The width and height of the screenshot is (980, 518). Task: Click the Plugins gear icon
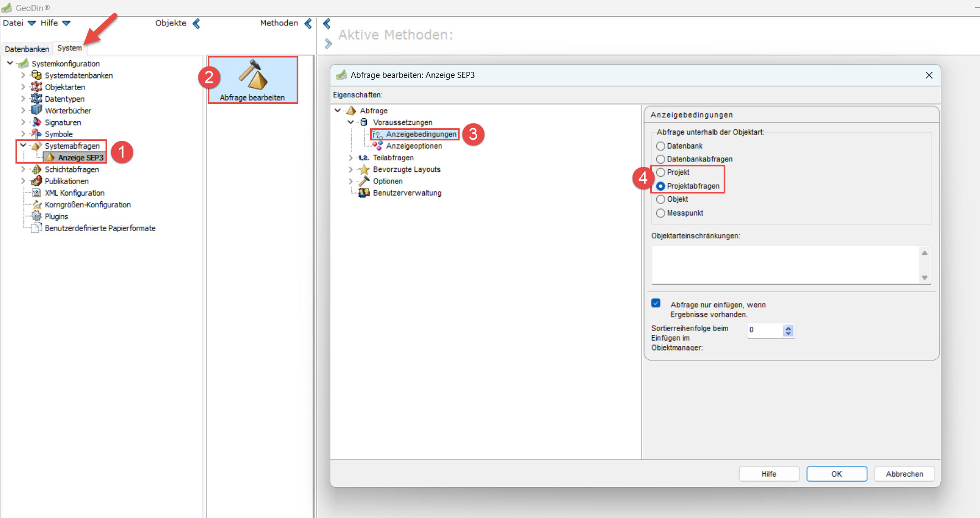point(36,216)
